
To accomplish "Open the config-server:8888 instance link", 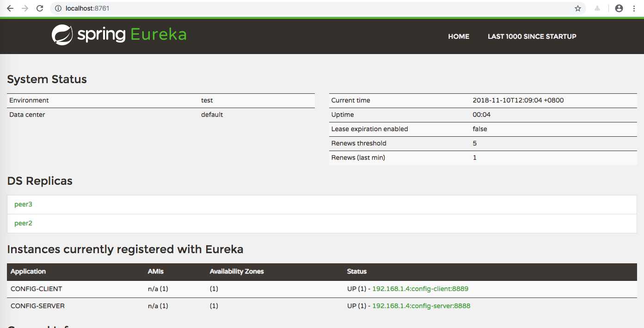I will point(421,306).
